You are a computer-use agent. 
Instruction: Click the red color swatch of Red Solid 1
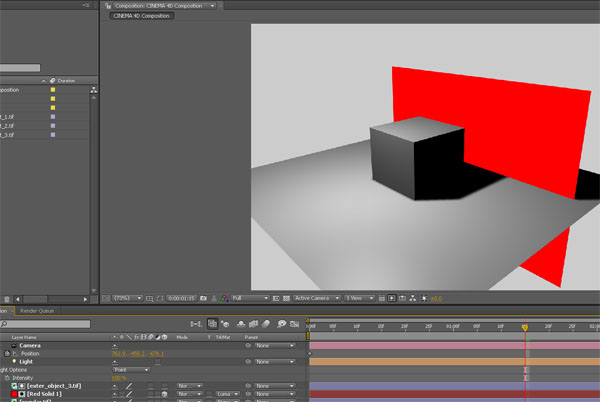point(14,394)
